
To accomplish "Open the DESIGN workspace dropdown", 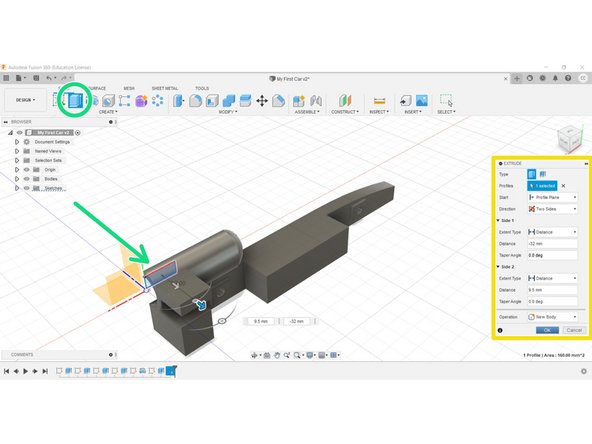I will [x=25, y=100].
